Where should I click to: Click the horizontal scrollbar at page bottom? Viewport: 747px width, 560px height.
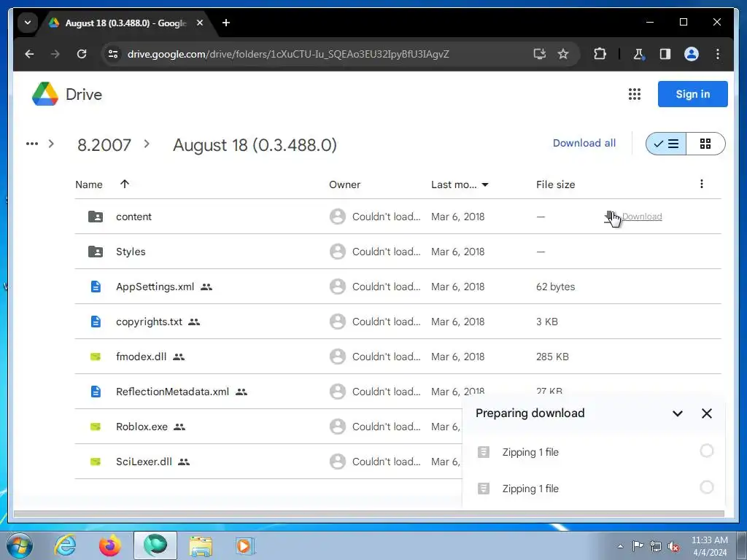tap(368, 514)
